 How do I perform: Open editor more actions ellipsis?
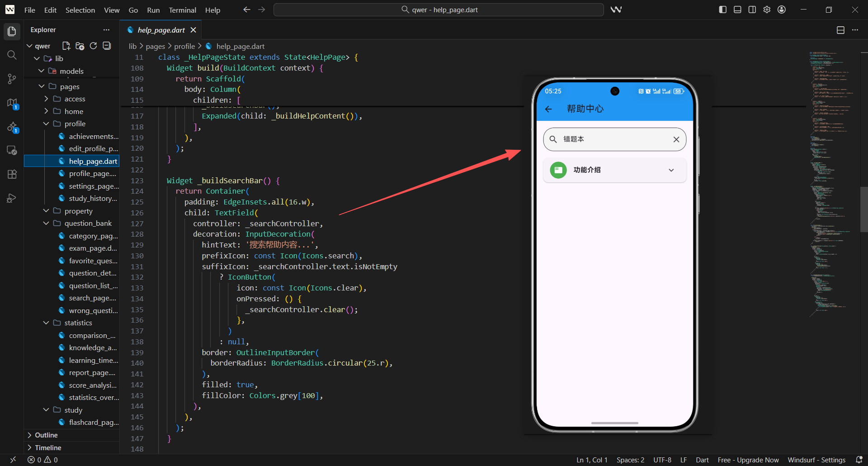click(855, 30)
